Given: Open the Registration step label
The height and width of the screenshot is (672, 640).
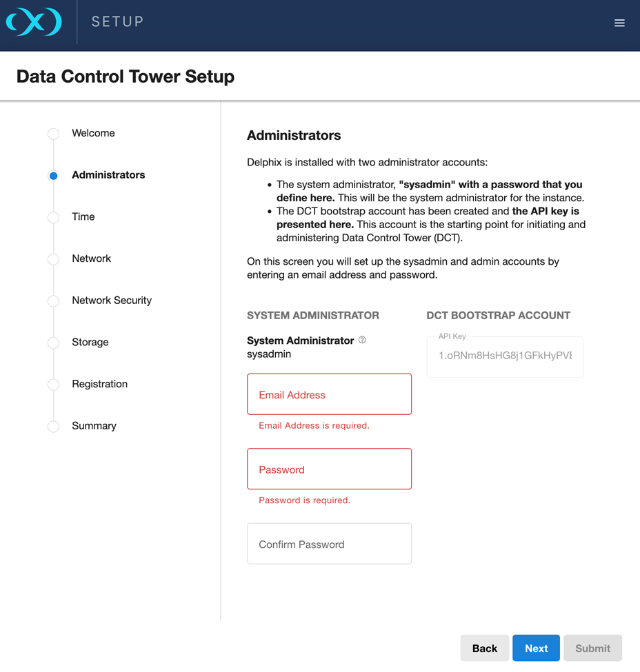Looking at the screenshot, I should pyautogui.click(x=99, y=384).
